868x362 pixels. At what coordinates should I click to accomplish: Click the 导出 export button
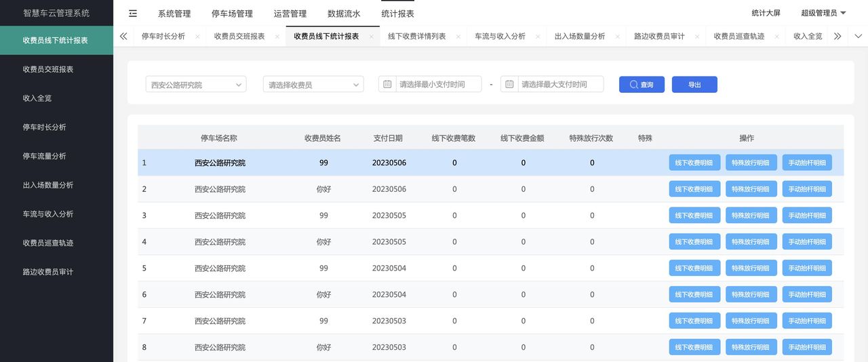tap(694, 84)
